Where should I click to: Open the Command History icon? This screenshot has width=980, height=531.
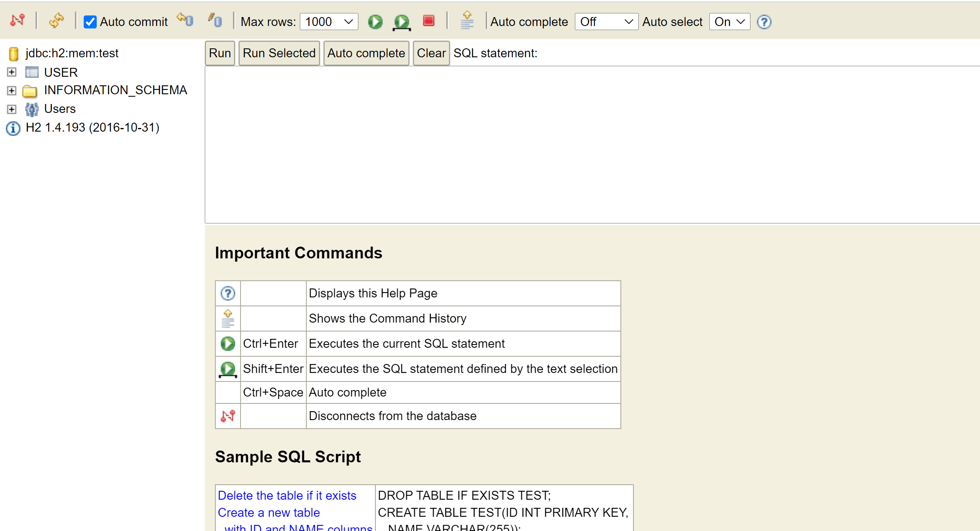467,20
